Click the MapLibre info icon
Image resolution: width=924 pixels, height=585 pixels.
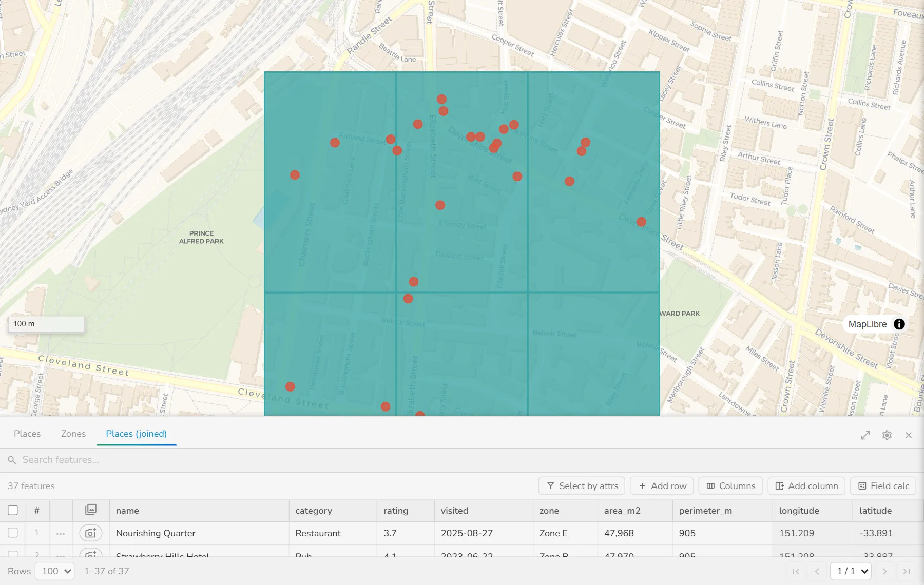tap(899, 324)
